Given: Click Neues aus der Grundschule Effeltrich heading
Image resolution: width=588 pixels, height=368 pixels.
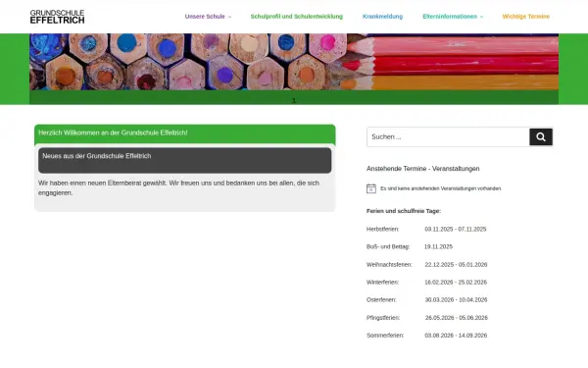Looking at the screenshot, I should 185,160.
